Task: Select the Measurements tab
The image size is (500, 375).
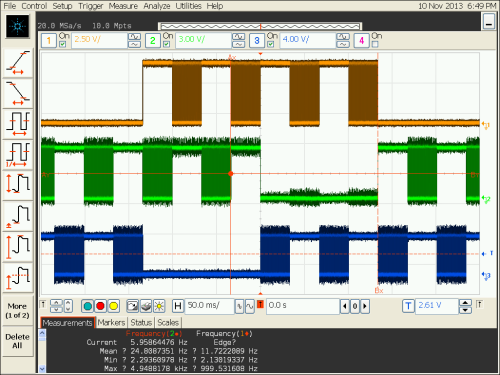Action: (68, 323)
